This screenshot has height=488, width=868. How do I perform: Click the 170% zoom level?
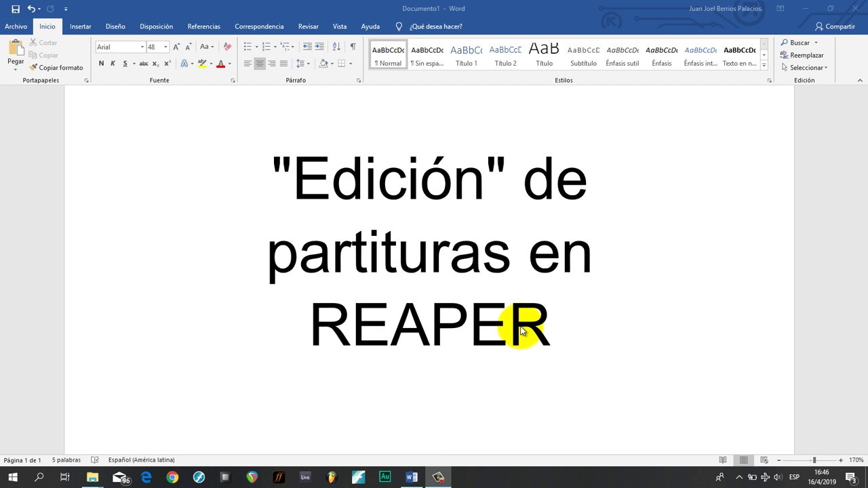(x=856, y=460)
